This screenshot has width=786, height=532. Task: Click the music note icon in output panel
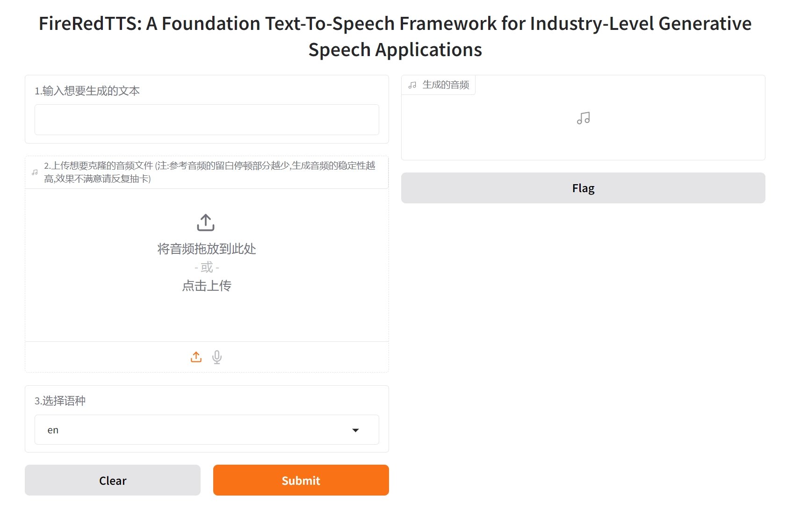pyautogui.click(x=583, y=118)
